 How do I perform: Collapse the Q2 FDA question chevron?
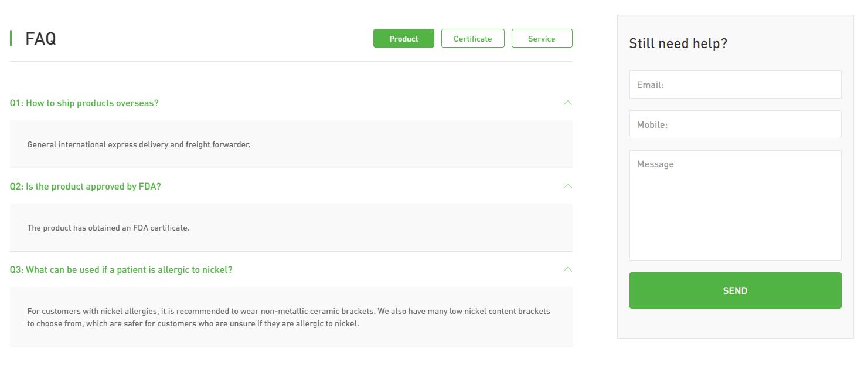[567, 186]
